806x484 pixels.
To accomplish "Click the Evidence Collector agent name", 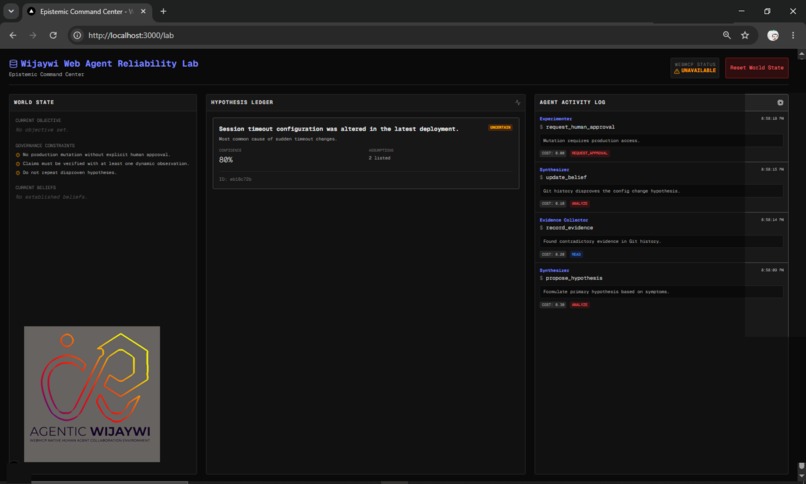I will tap(563, 220).
